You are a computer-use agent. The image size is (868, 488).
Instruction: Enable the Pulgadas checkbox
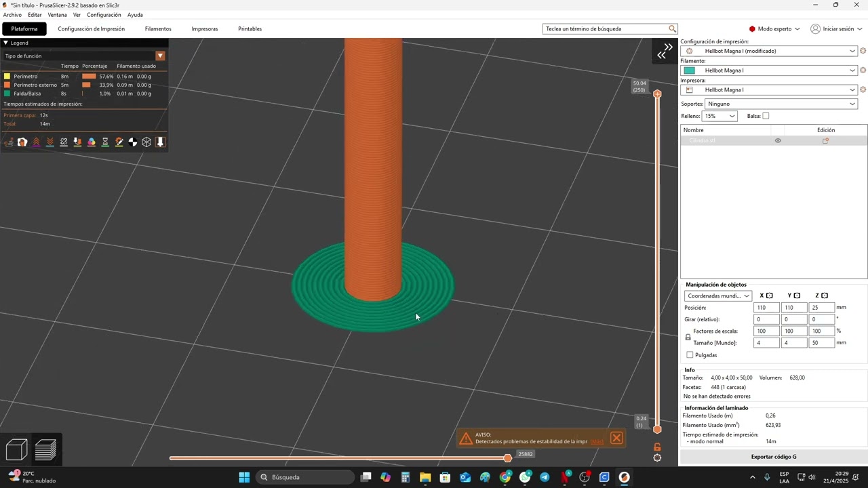(x=690, y=355)
